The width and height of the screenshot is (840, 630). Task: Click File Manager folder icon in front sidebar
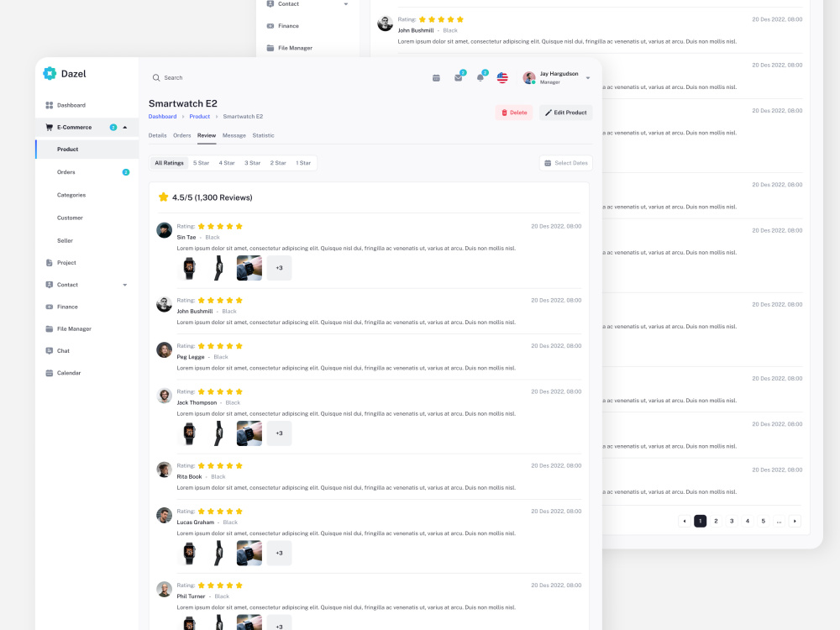pos(50,329)
